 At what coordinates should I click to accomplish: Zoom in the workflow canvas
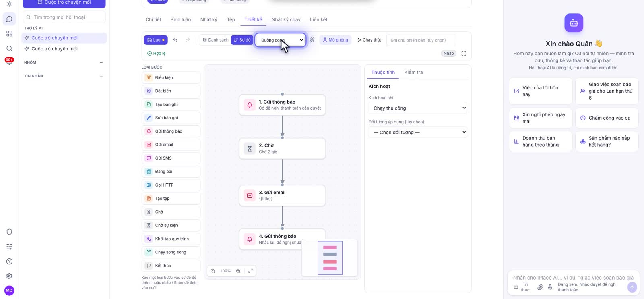coord(238,271)
